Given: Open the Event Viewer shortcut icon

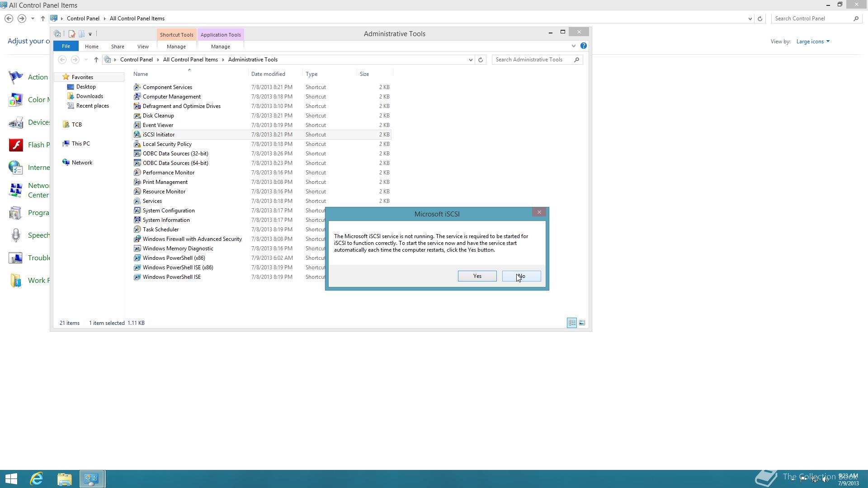Looking at the screenshot, I should click(137, 125).
